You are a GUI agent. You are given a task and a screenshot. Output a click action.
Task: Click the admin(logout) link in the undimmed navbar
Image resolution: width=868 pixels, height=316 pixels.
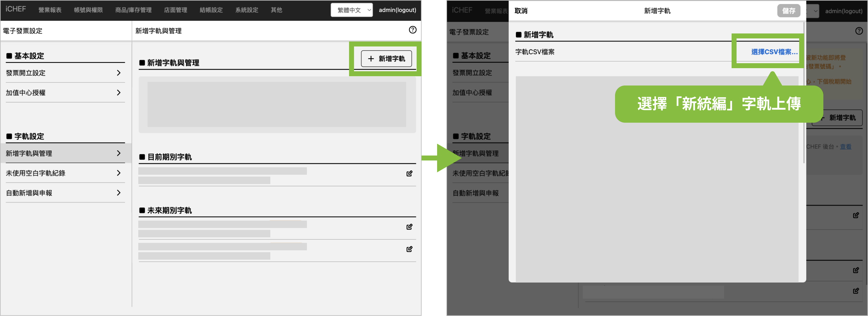point(397,10)
